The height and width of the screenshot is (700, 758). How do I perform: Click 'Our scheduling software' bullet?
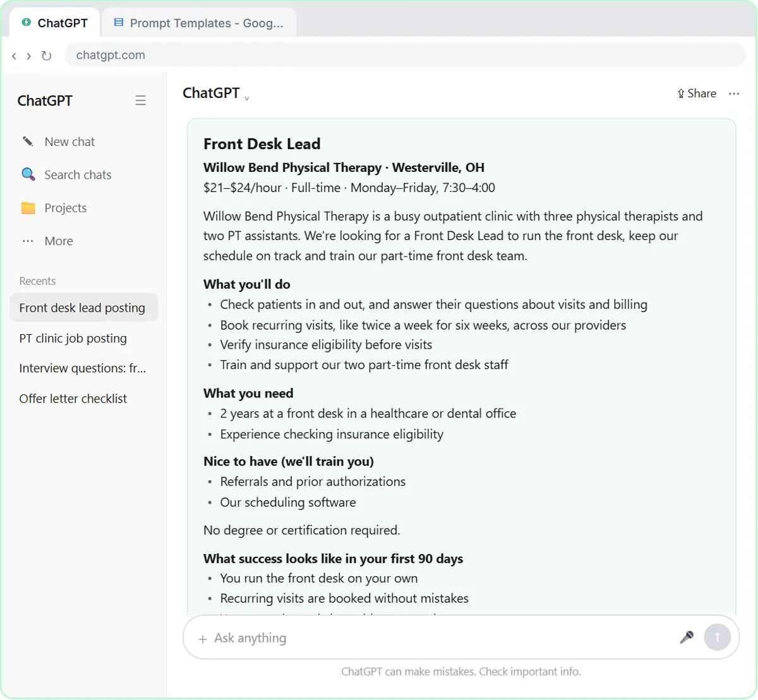click(288, 502)
